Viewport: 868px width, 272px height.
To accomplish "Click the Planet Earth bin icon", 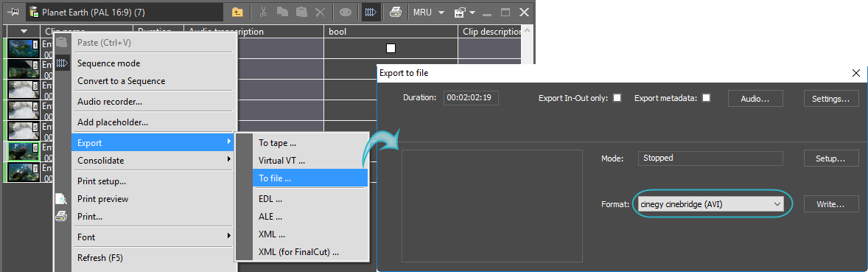I will [x=34, y=12].
